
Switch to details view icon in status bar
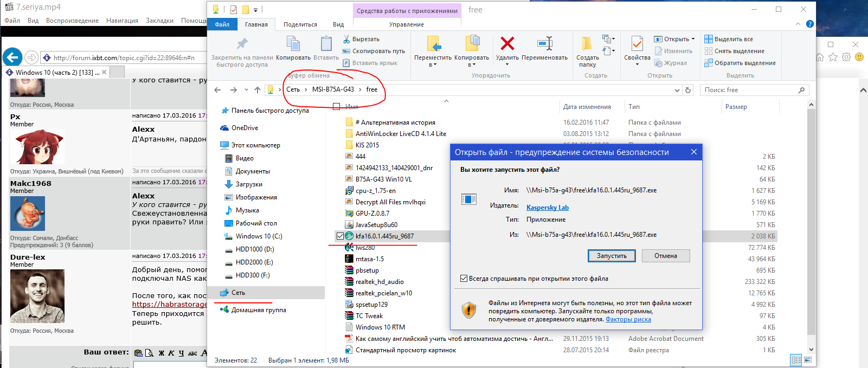coord(796,360)
